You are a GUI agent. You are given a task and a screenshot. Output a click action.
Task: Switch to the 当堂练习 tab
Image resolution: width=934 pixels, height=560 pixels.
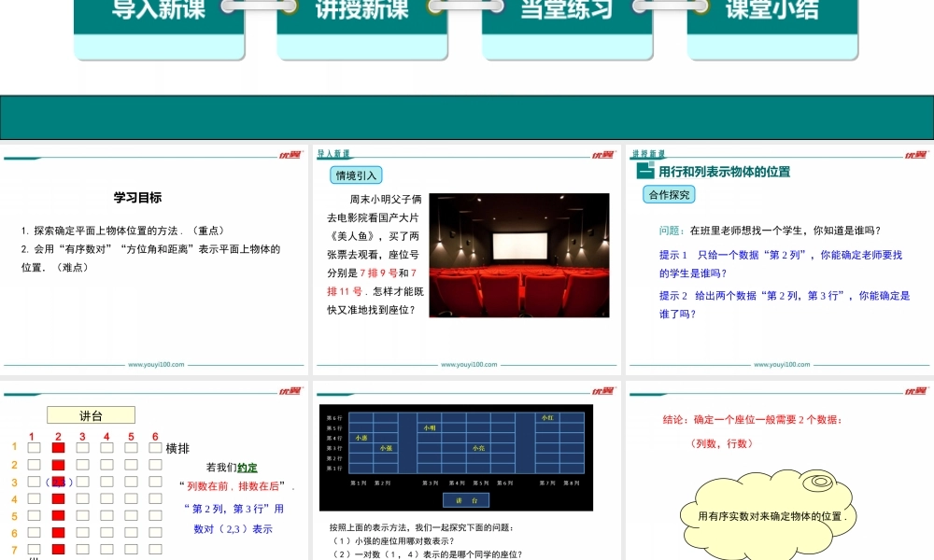coord(565,9)
